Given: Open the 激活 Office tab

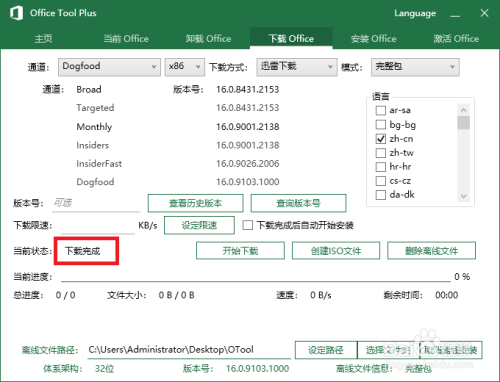Looking at the screenshot, I should (x=456, y=39).
